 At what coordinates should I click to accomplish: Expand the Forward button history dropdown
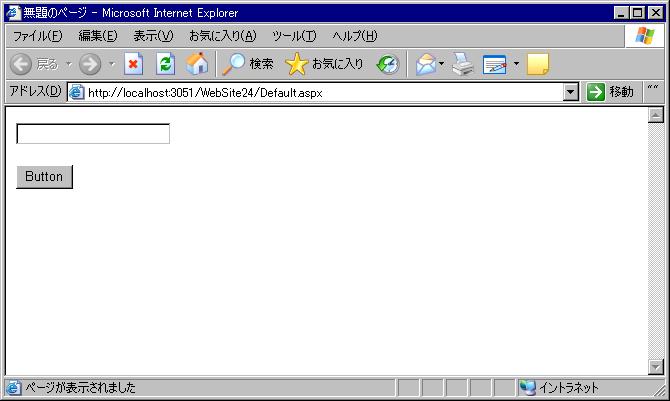coord(112,64)
